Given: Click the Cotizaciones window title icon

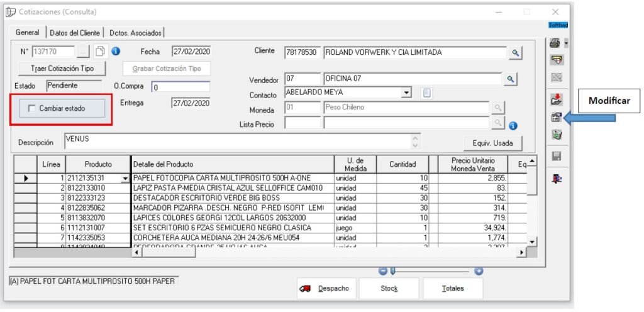Looking at the screenshot, I should tap(10, 12).
